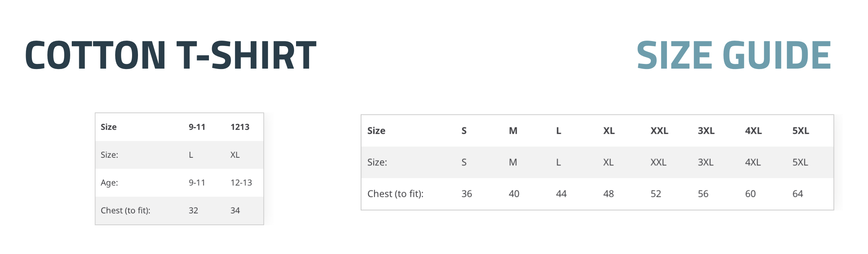This screenshot has height=254, width=868.
Task: Click adult chest value 64
Action: click(797, 194)
